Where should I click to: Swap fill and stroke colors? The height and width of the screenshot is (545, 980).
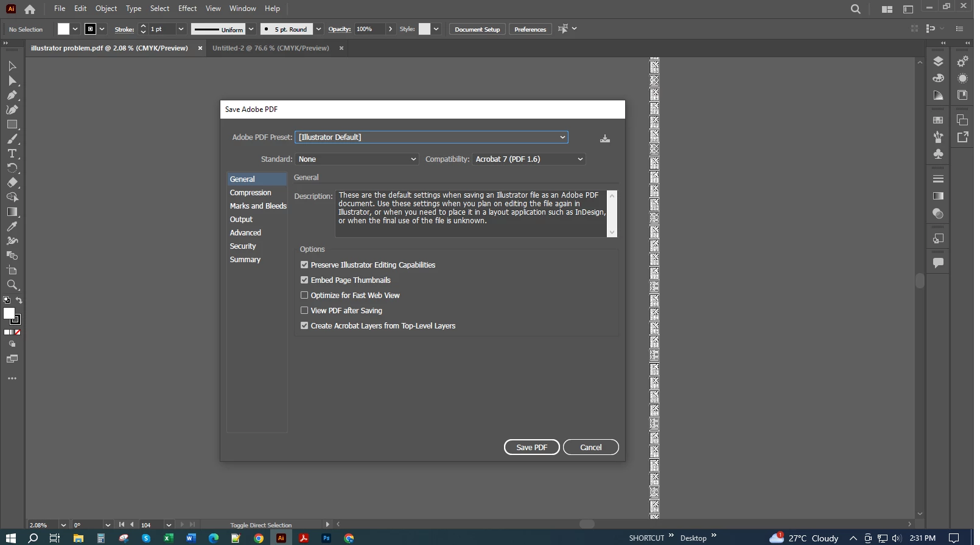coord(19,300)
